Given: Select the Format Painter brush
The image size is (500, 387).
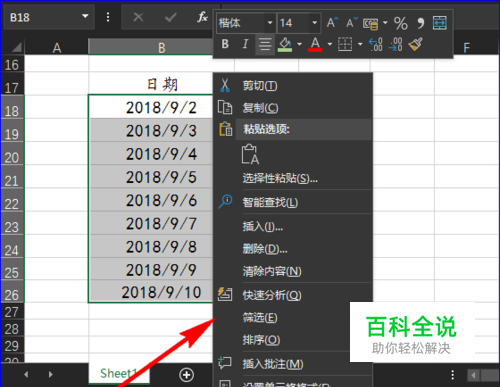Looking at the screenshot, I should [x=415, y=44].
